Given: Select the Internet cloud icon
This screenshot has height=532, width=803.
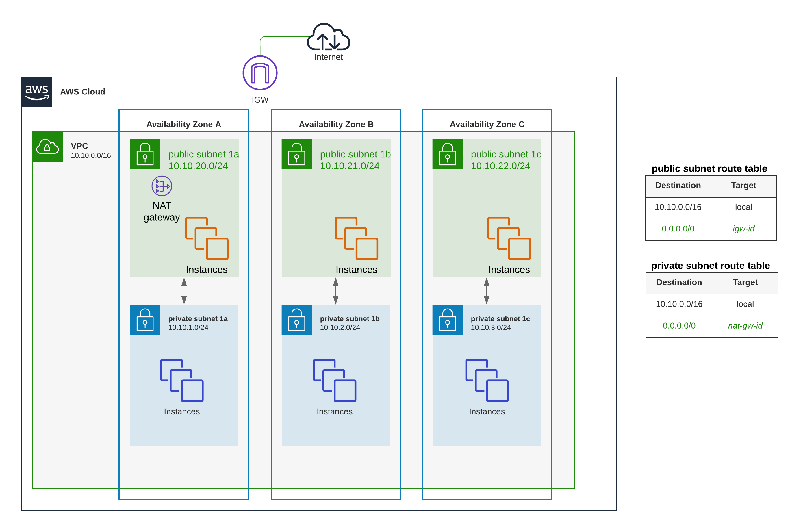Looking at the screenshot, I should (x=328, y=37).
